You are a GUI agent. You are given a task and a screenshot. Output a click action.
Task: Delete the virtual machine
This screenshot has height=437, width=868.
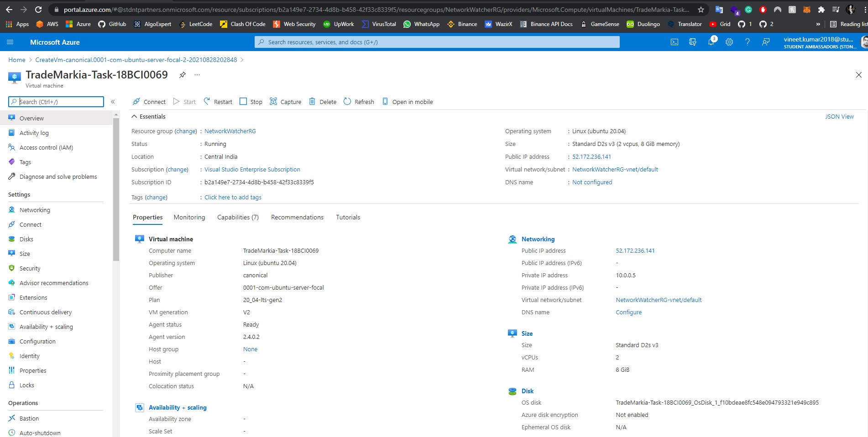[x=323, y=102]
